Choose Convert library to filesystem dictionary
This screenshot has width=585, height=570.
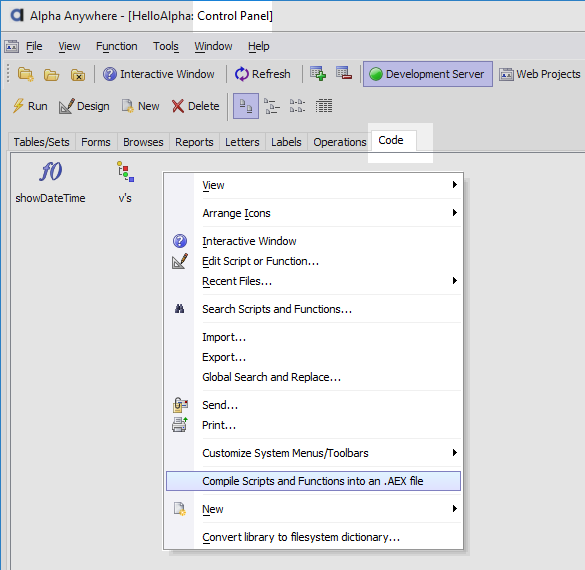click(313, 537)
